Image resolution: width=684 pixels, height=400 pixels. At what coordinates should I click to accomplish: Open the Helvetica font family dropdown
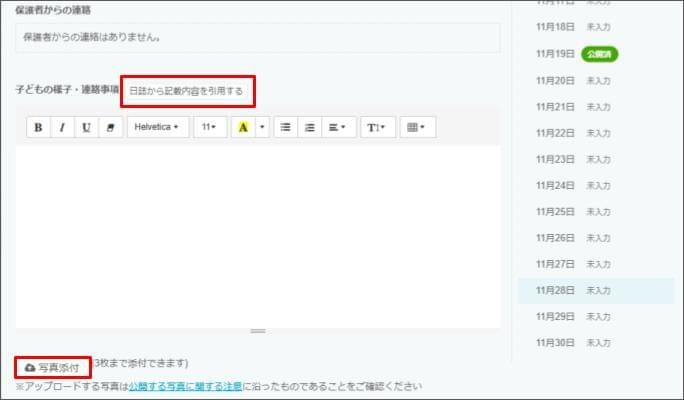pos(158,127)
